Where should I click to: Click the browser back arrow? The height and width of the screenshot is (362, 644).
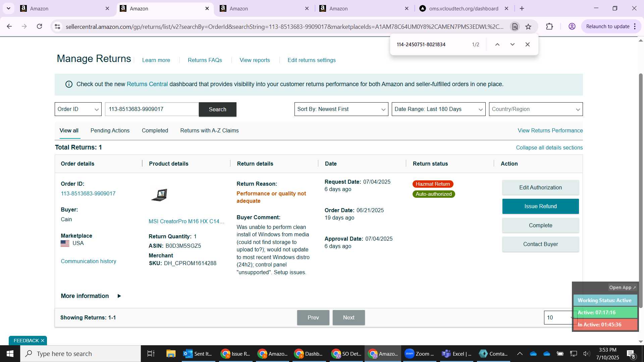tap(9, 26)
